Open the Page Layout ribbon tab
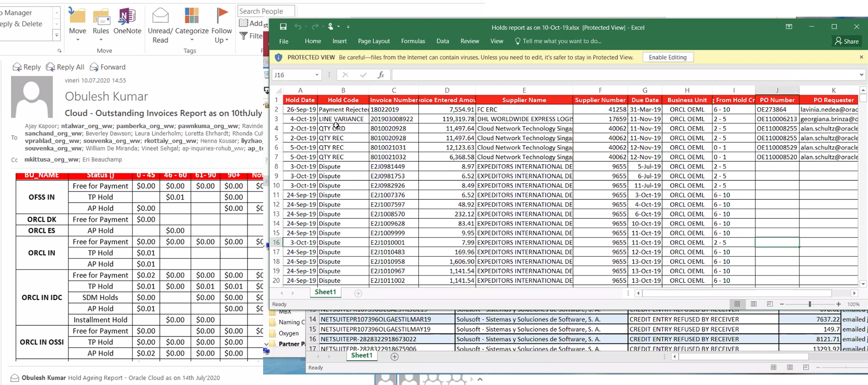This screenshot has height=385, width=868. (374, 41)
